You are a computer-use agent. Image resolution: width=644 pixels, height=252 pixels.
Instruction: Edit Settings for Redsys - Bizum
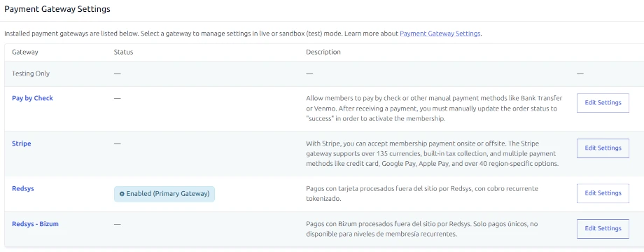[x=603, y=228]
